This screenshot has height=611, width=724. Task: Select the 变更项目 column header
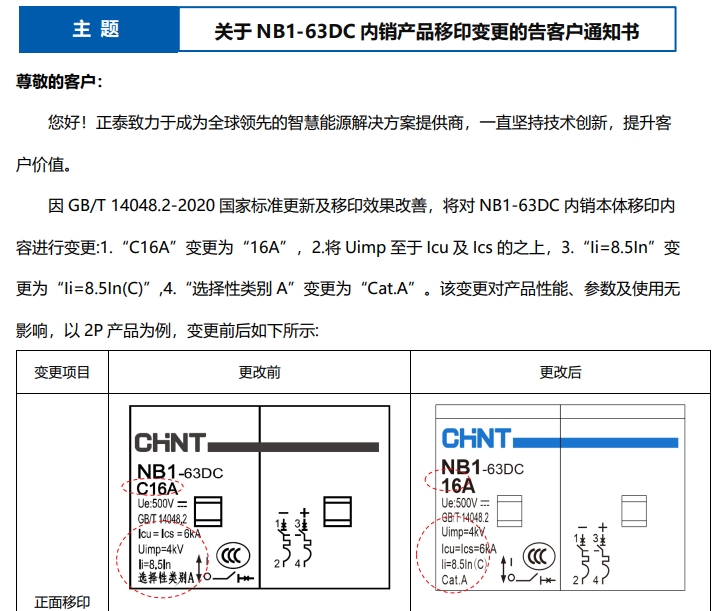coord(62,372)
